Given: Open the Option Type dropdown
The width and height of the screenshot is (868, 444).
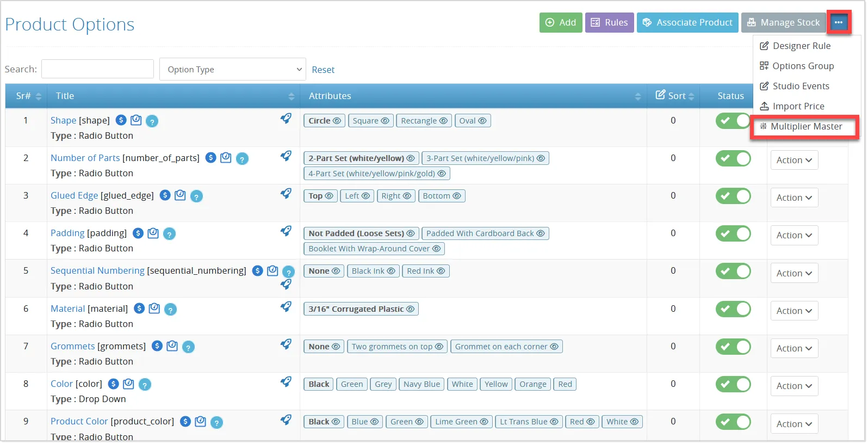Looking at the screenshot, I should 233,69.
